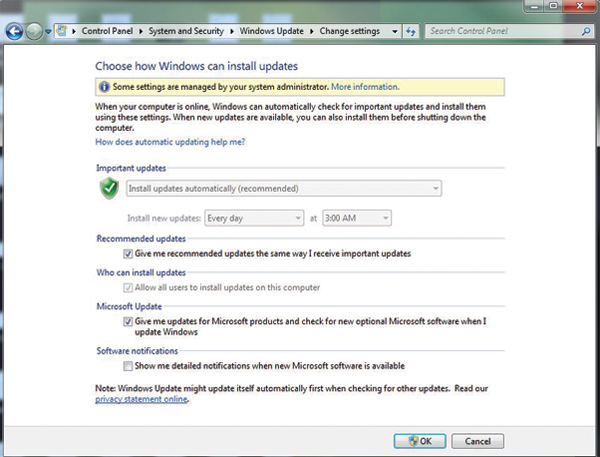Screen dimensions: 600x457
Task: Open the More information link
Action: pyautogui.click(x=365, y=87)
